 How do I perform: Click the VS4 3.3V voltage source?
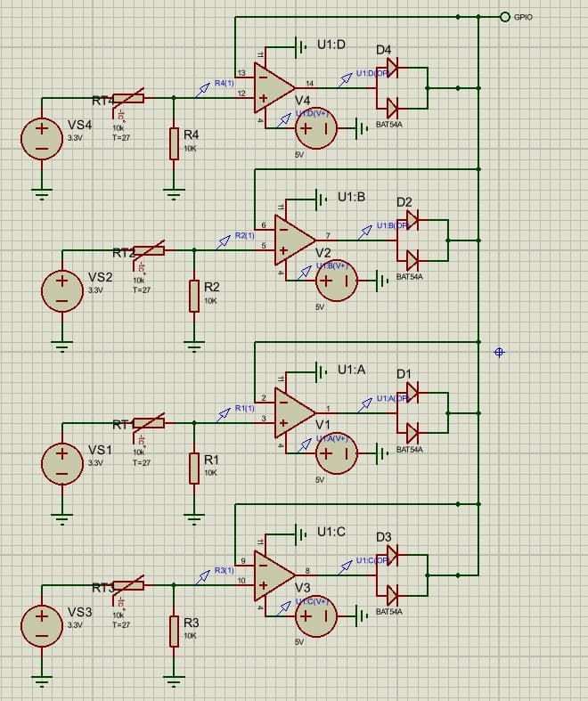pos(41,138)
